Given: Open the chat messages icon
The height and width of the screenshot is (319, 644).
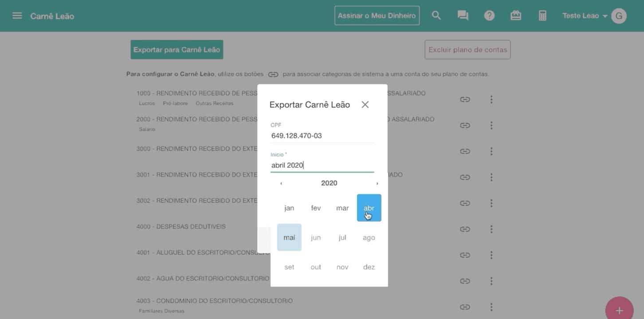Looking at the screenshot, I should pos(463,16).
